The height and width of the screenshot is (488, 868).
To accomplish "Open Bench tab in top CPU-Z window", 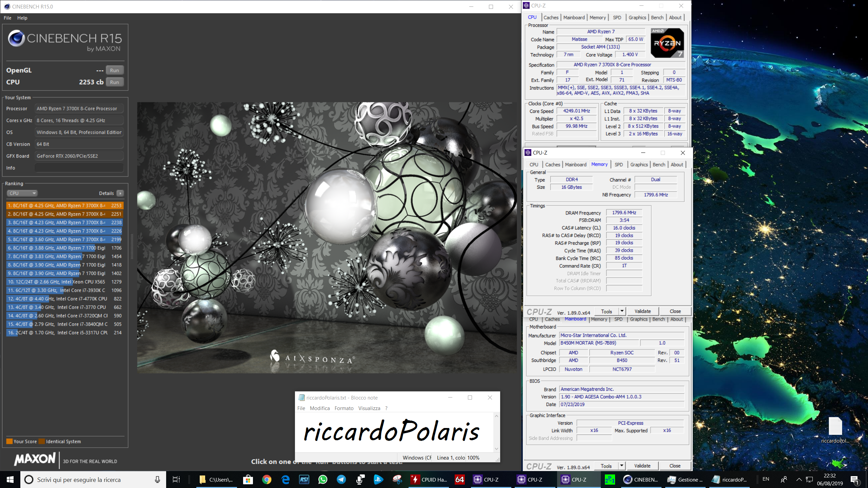I will [x=657, y=18].
